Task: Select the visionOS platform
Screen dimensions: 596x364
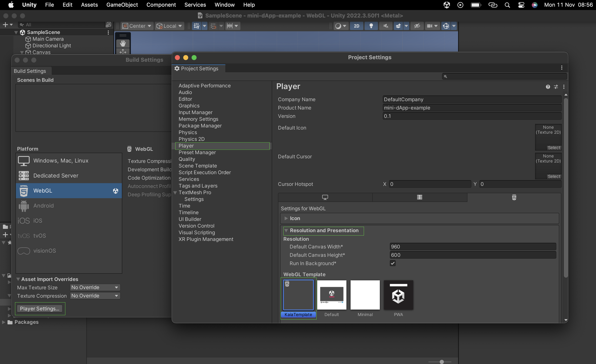Action: click(69, 251)
